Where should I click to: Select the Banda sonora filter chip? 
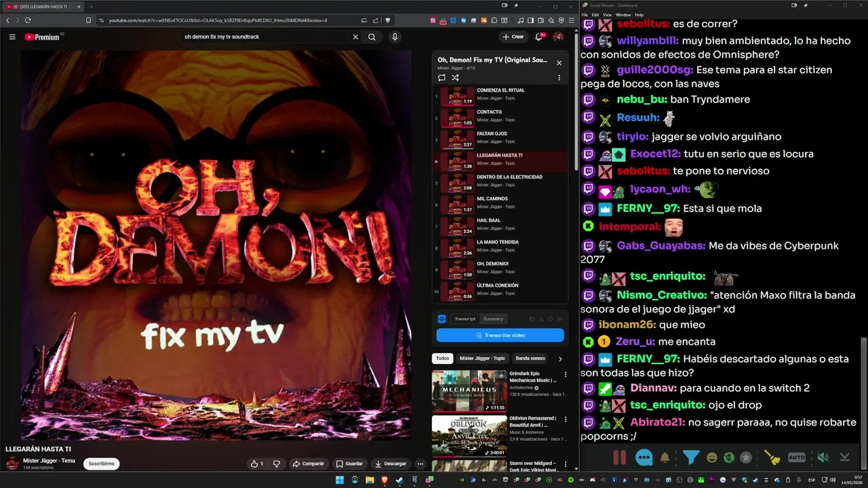point(530,359)
